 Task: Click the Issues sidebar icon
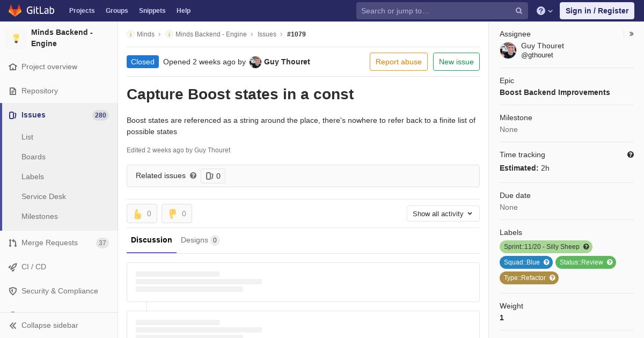click(13, 115)
